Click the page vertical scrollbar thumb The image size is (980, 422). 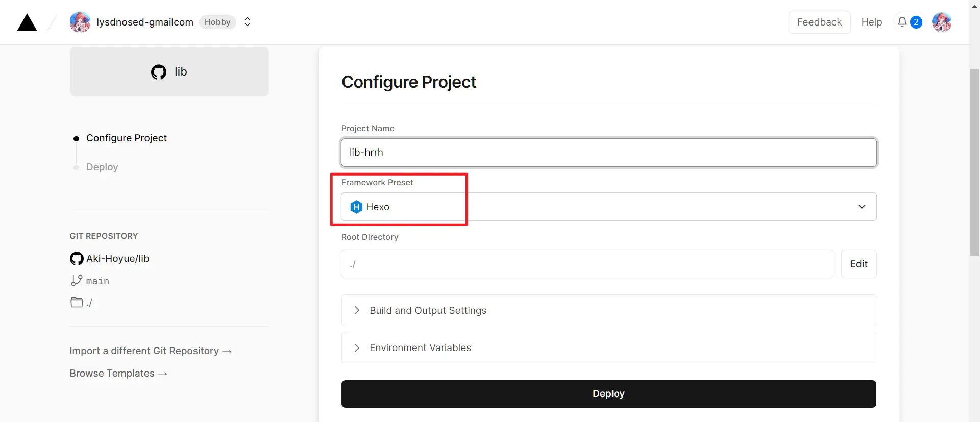974,162
